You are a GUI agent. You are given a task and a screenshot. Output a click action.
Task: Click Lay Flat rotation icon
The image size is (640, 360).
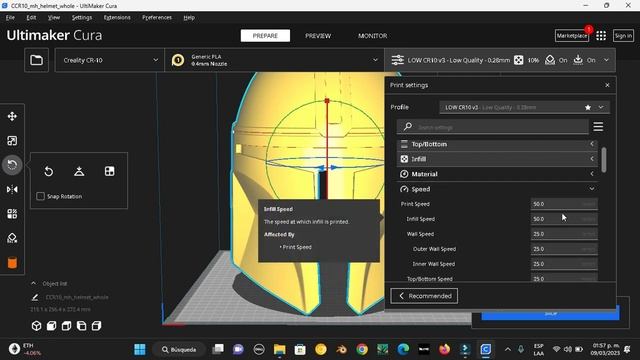point(79,171)
